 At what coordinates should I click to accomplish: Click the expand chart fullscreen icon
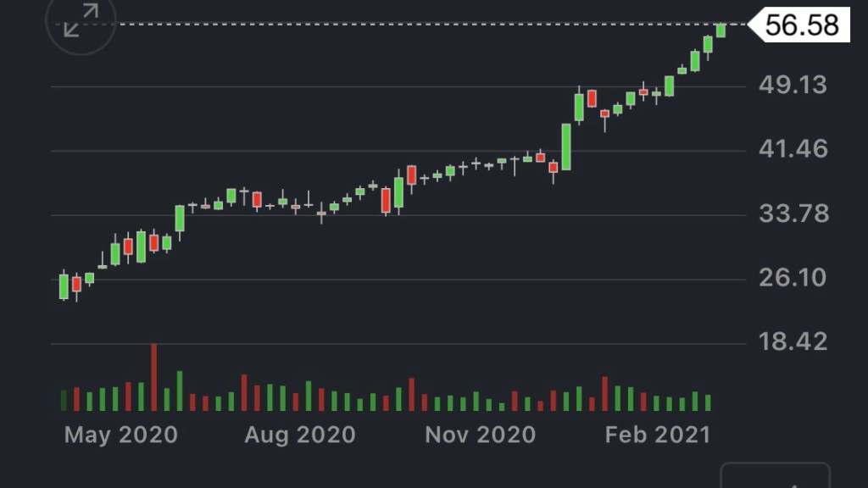(x=81, y=21)
